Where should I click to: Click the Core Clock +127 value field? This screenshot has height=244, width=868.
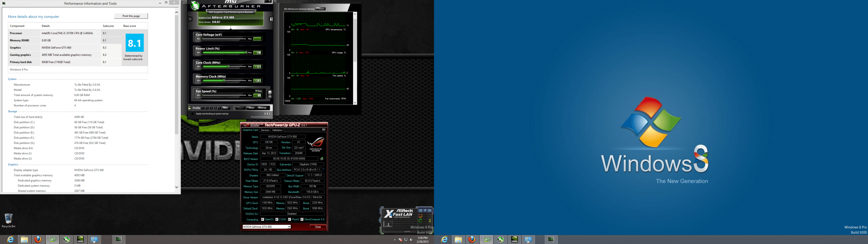pyautogui.click(x=257, y=67)
